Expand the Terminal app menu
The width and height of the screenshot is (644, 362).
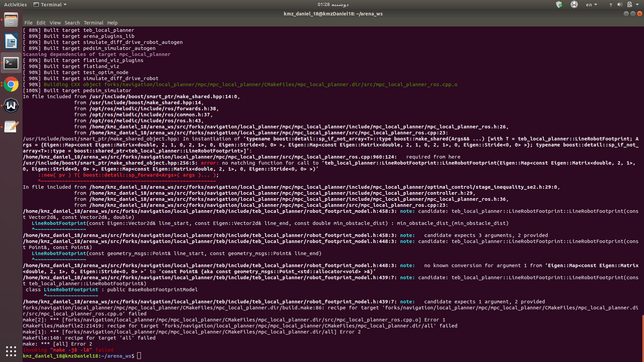50,5
